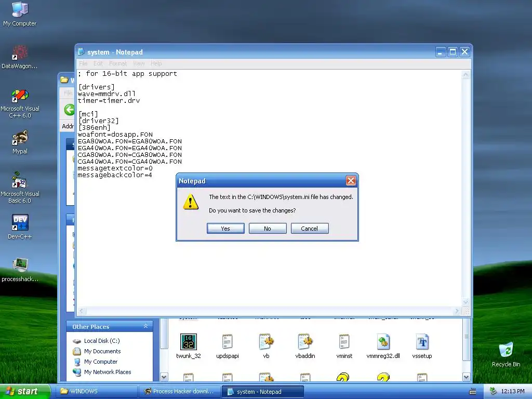Click Cancel in the Notepad dialog
Viewport: 532px width, 399px height.
310,229
